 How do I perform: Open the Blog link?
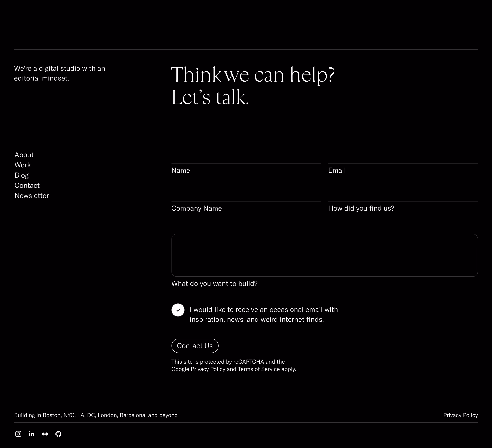(x=22, y=175)
